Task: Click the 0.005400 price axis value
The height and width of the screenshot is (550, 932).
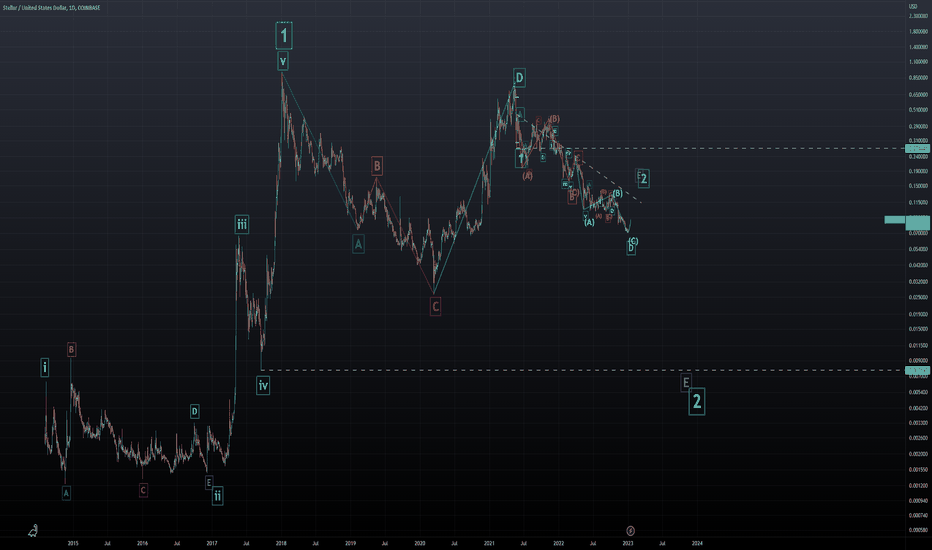Action: [x=918, y=392]
